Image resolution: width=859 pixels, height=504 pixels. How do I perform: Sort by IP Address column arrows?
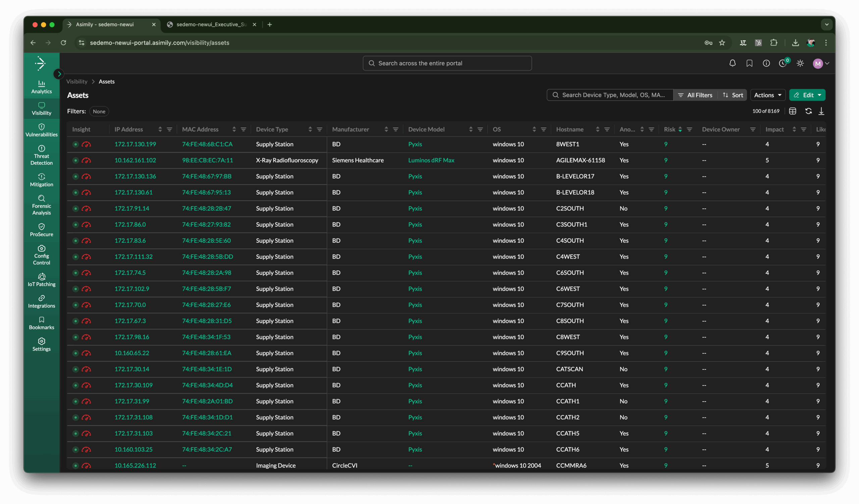tap(160, 130)
